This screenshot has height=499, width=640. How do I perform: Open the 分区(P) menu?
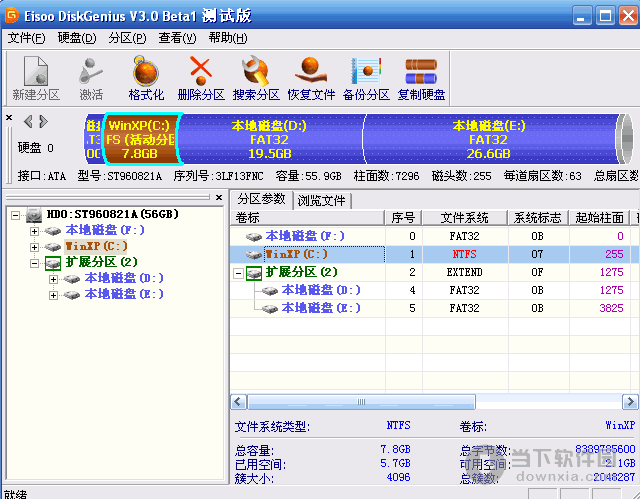tap(127, 38)
